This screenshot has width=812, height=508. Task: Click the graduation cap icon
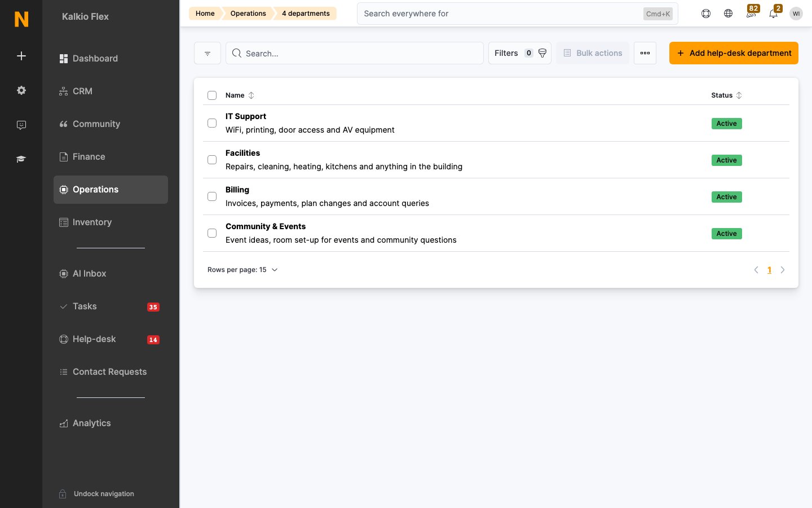[21, 159]
